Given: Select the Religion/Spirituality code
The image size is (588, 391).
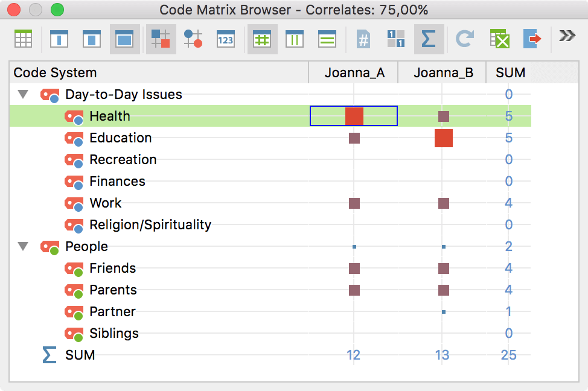Looking at the screenshot, I should [x=150, y=225].
